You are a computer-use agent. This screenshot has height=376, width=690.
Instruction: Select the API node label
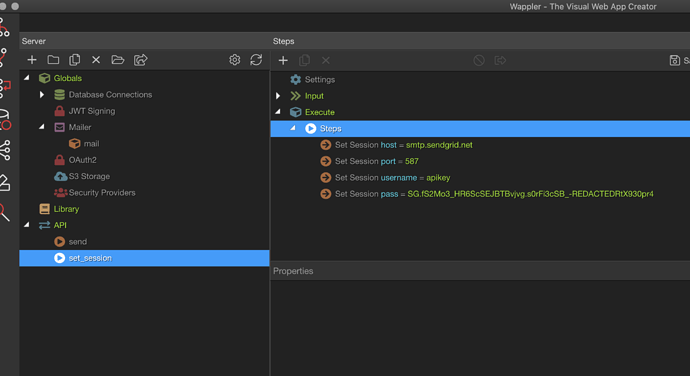tap(60, 225)
